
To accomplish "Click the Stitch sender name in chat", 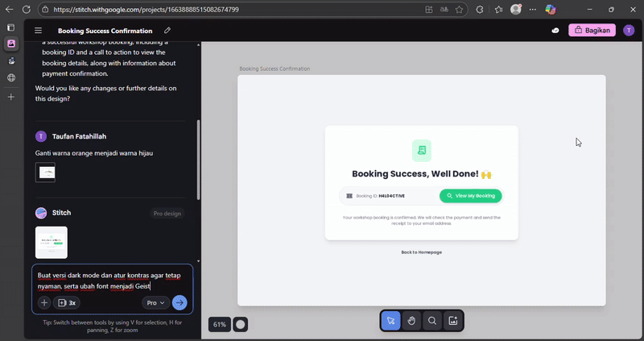I will [62, 213].
